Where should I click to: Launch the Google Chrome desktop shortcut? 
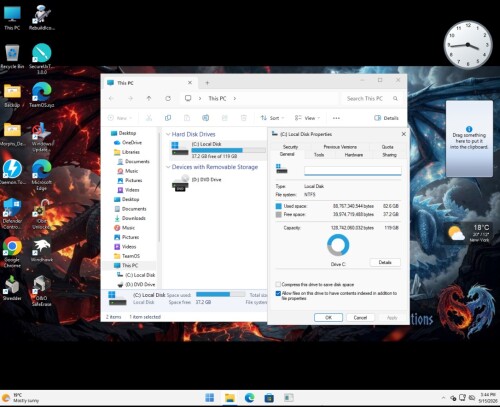click(x=12, y=252)
